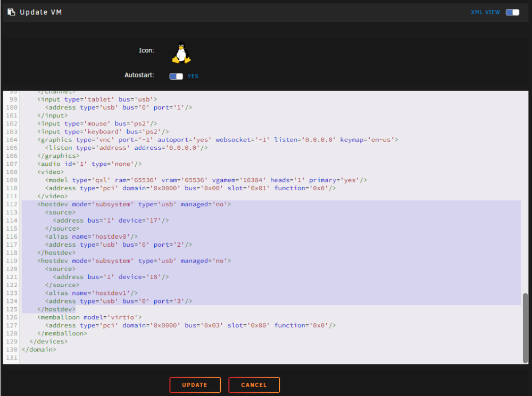Click address device='17' on line 114
The image size is (532, 396).
click(x=111, y=221)
